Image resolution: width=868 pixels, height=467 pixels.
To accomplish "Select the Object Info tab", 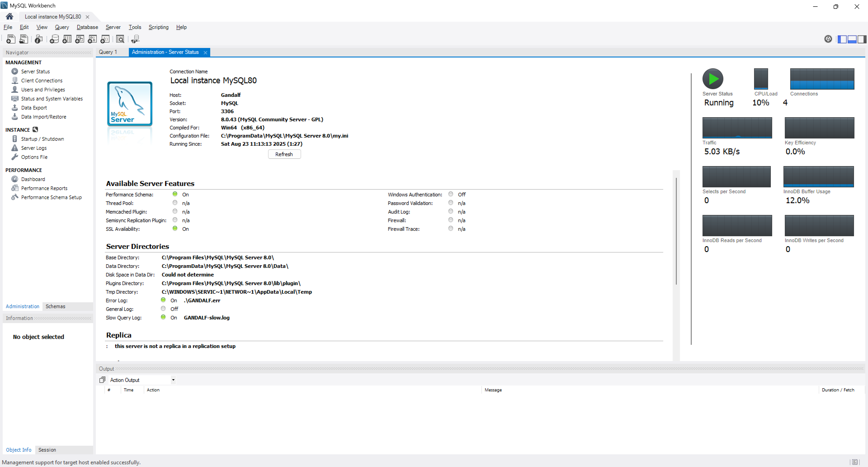I will [19, 450].
